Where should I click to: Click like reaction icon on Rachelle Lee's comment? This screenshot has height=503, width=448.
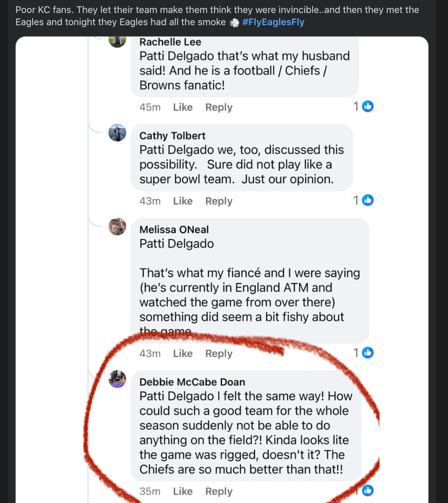pos(368,106)
